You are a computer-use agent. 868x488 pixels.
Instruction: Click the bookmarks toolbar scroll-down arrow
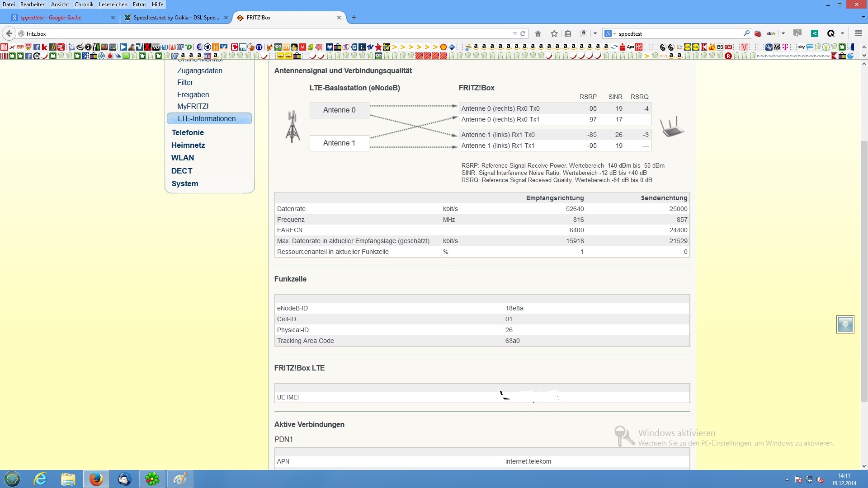click(864, 56)
